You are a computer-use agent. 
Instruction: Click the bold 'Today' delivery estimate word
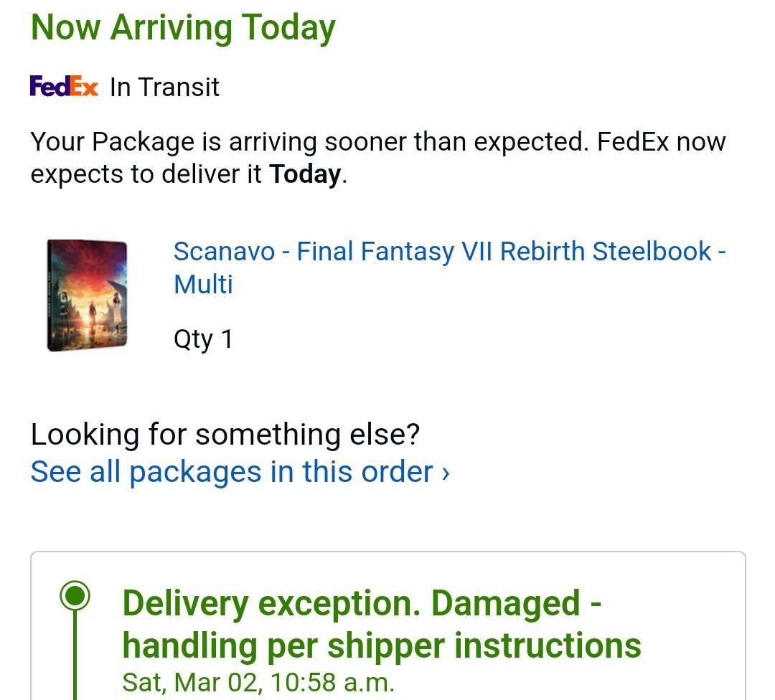305,174
